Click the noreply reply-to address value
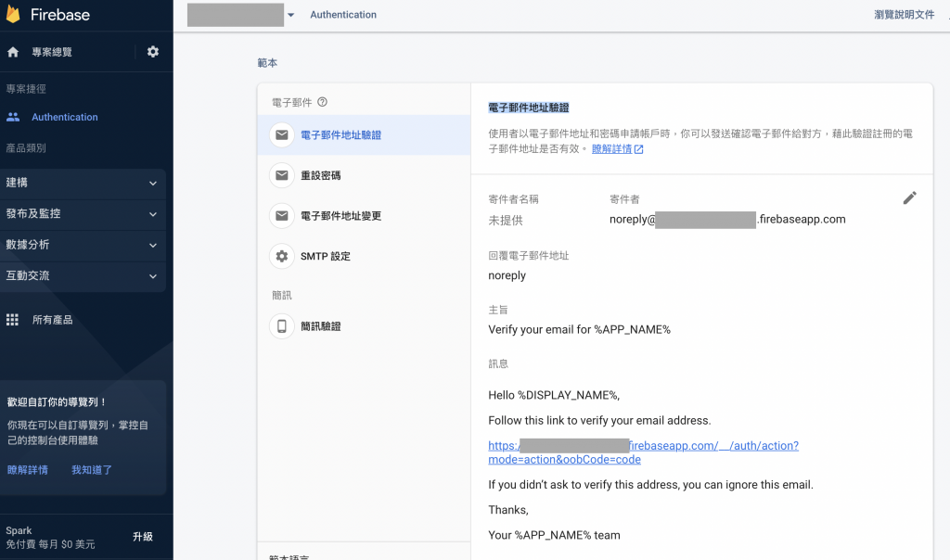Viewport: 950px width, 560px height. (507, 275)
